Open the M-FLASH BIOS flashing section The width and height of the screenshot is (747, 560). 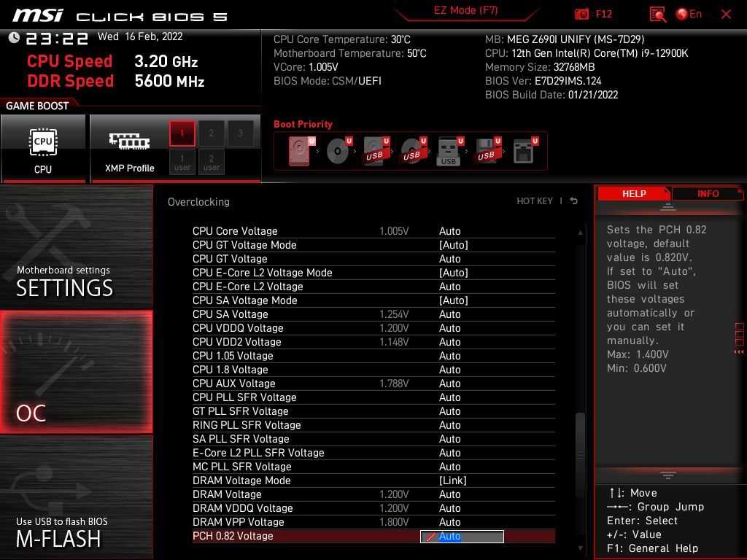pyautogui.click(x=76, y=497)
